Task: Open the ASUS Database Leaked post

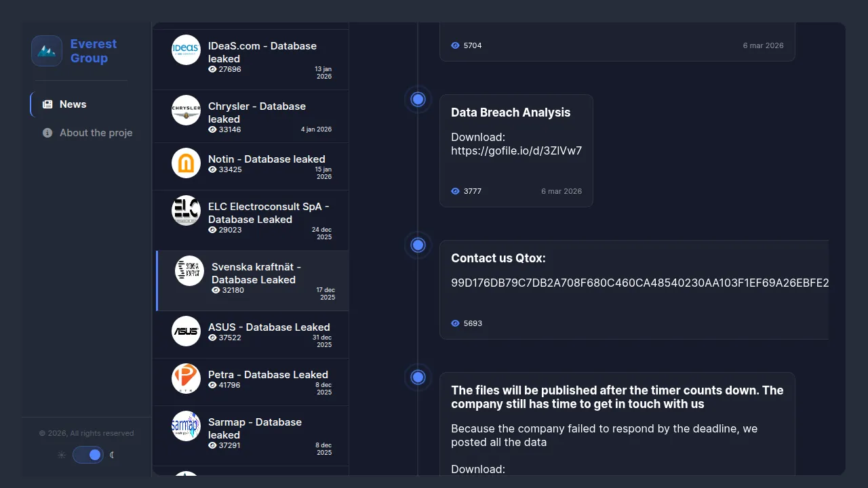Action: click(269, 327)
